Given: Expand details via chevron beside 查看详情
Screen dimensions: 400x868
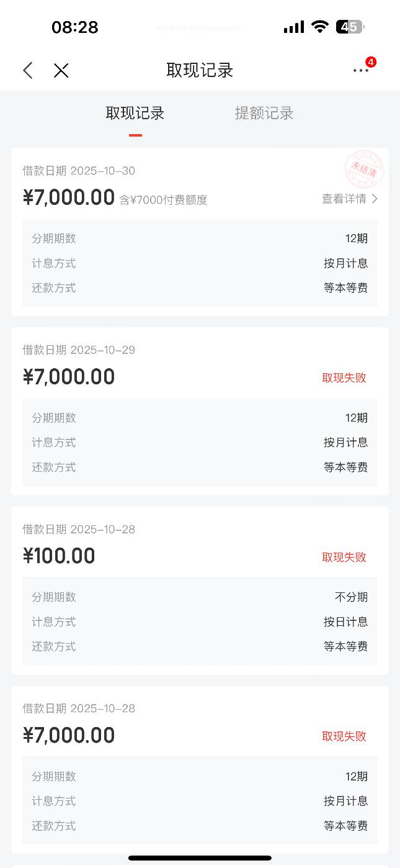Looking at the screenshot, I should click(375, 199).
